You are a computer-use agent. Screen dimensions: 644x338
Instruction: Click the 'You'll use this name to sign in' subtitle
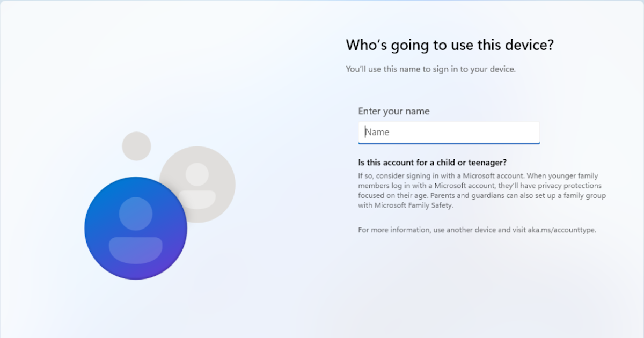click(430, 69)
